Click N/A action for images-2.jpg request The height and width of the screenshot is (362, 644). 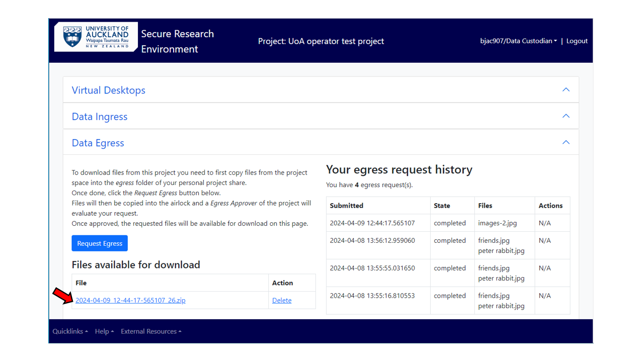pyautogui.click(x=545, y=223)
